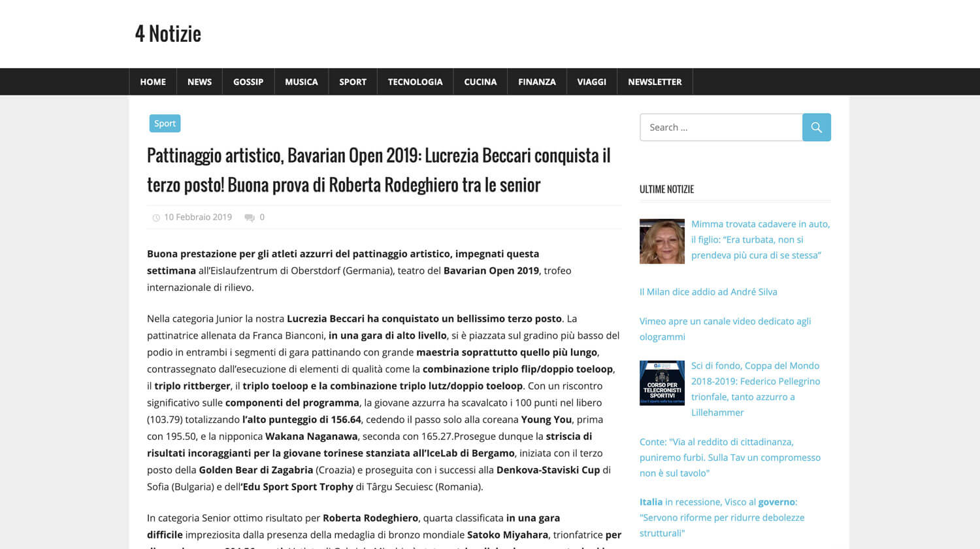
Task: Go to the GOSSIP section
Action: pos(248,82)
